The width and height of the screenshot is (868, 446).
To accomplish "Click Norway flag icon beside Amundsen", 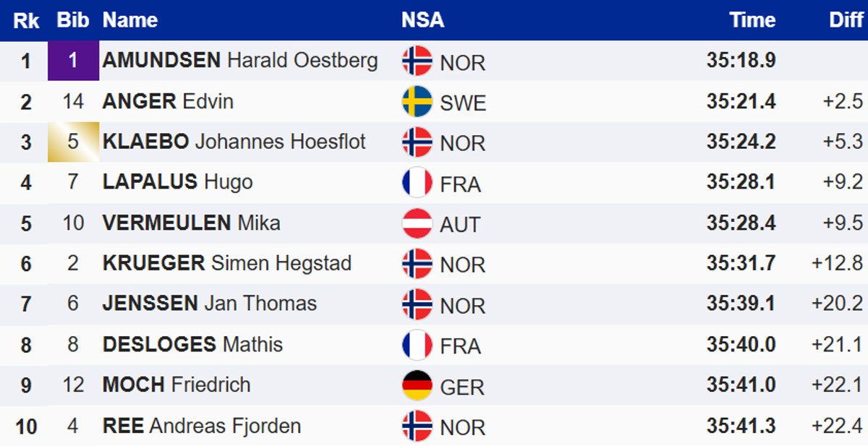I will [417, 61].
